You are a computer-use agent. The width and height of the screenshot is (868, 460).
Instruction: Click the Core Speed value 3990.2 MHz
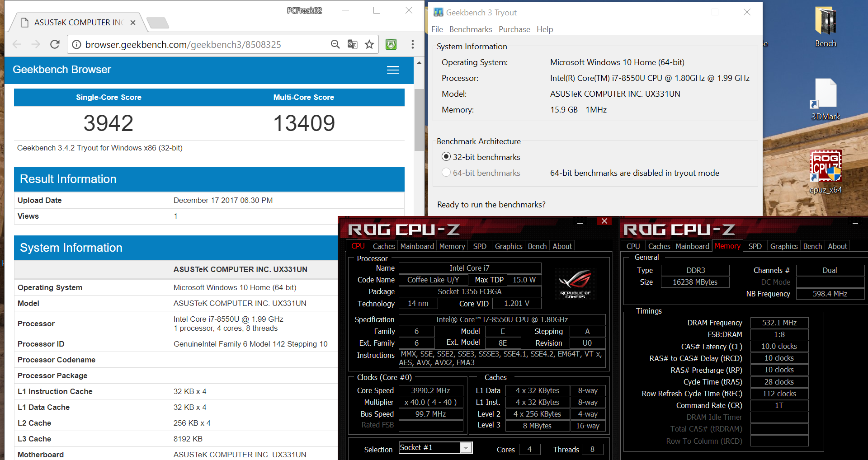[x=430, y=390]
